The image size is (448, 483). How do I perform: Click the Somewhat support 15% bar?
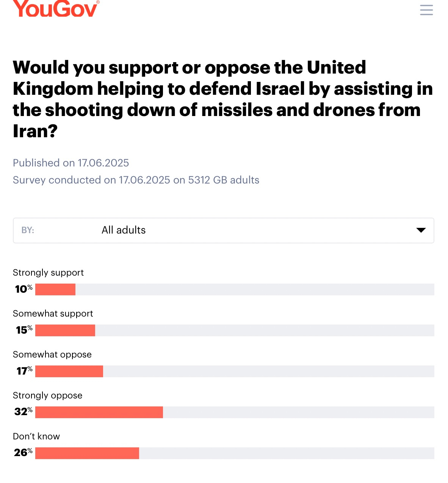click(x=65, y=330)
